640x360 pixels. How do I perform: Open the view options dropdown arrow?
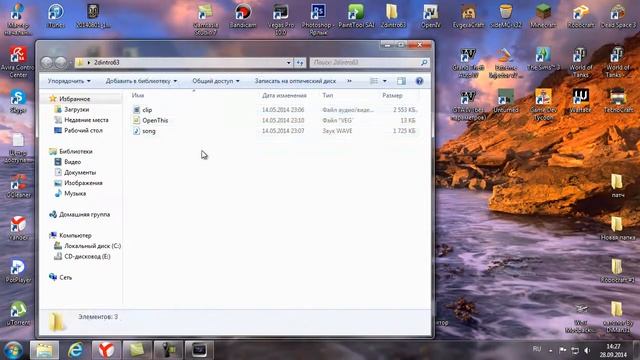[384, 81]
